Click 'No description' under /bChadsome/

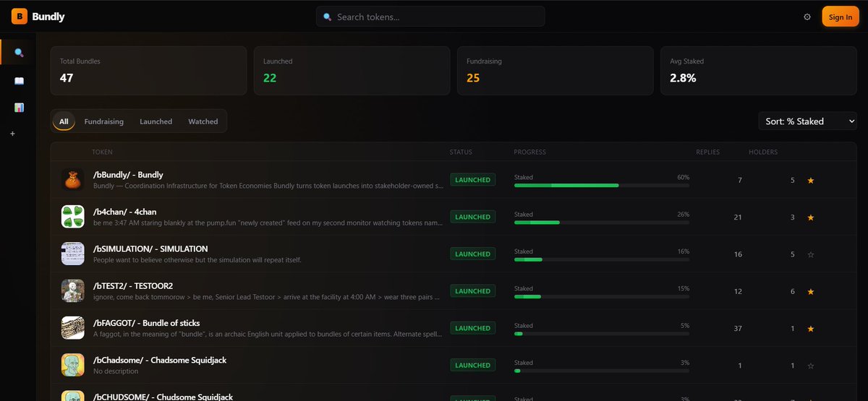coord(116,371)
